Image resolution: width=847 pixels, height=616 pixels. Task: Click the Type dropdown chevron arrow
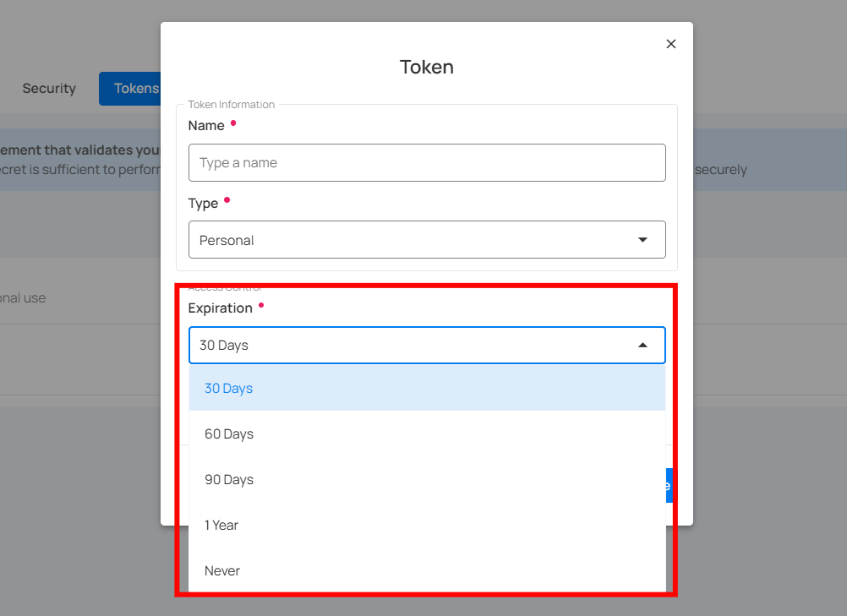click(642, 239)
